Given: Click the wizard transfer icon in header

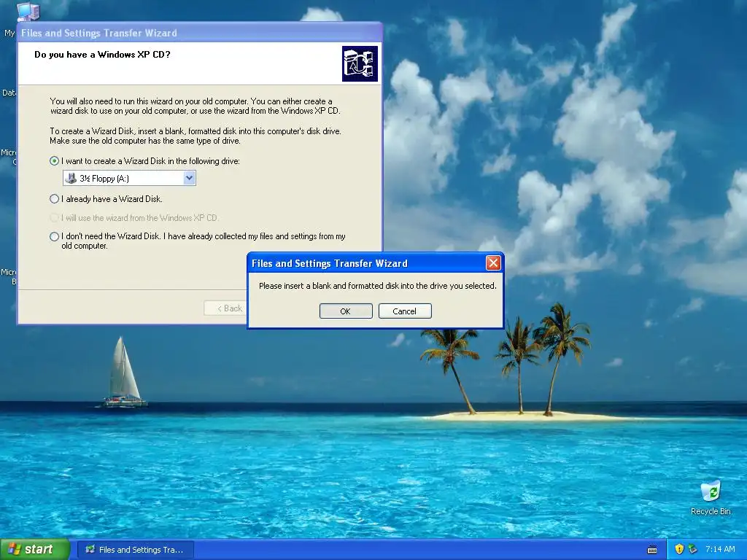Looking at the screenshot, I should click(x=360, y=64).
